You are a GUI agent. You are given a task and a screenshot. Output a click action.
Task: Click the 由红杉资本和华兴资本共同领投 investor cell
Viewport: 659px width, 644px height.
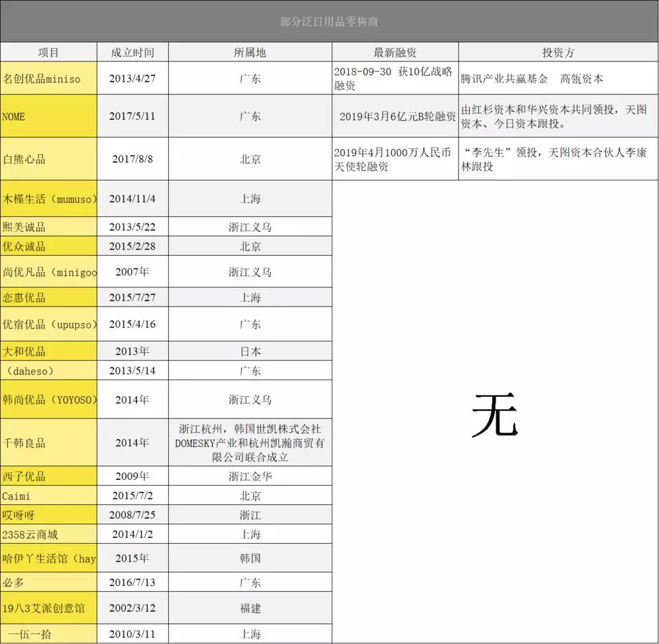[x=558, y=116]
